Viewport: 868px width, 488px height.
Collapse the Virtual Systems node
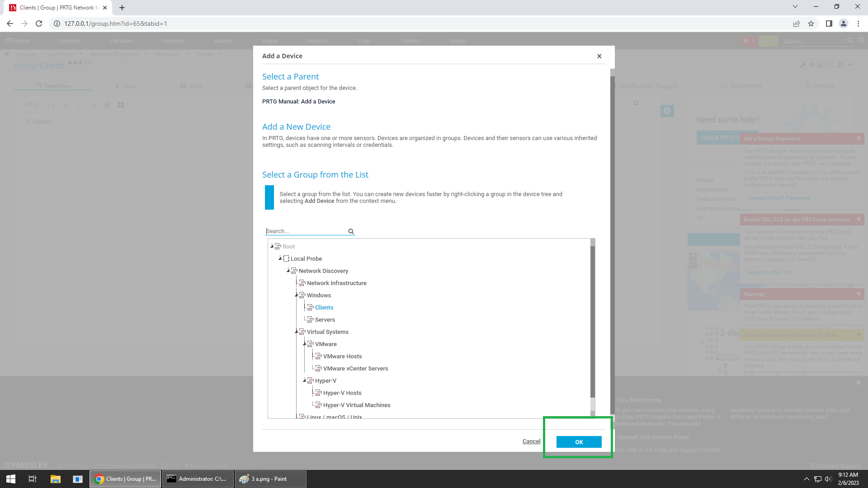[296, 332]
